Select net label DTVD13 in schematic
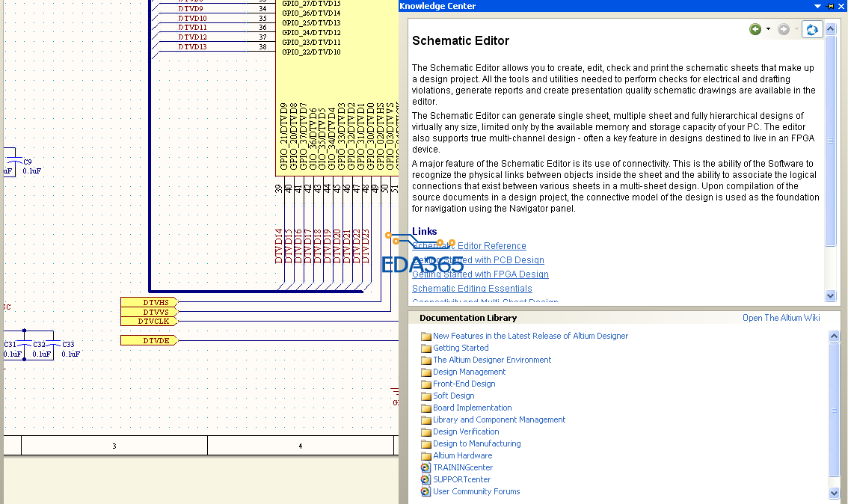The width and height of the screenshot is (848, 504). pos(192,47)
